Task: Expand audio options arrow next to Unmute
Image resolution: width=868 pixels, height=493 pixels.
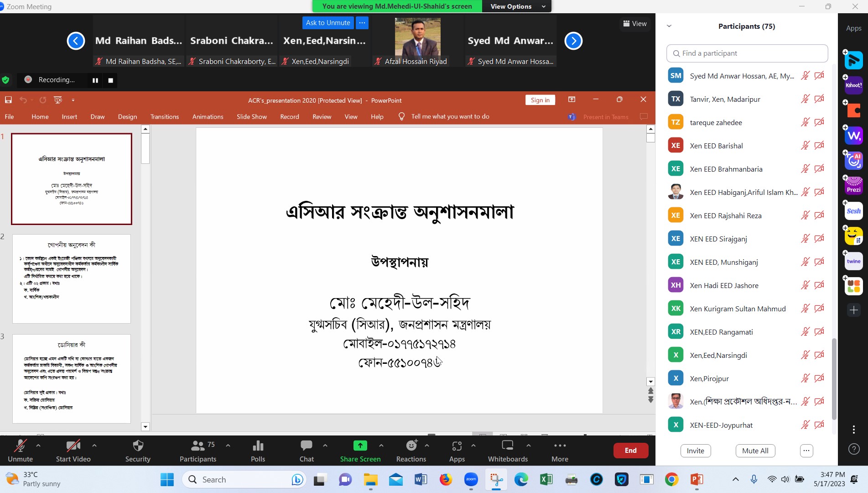Action: click(38, 445)
